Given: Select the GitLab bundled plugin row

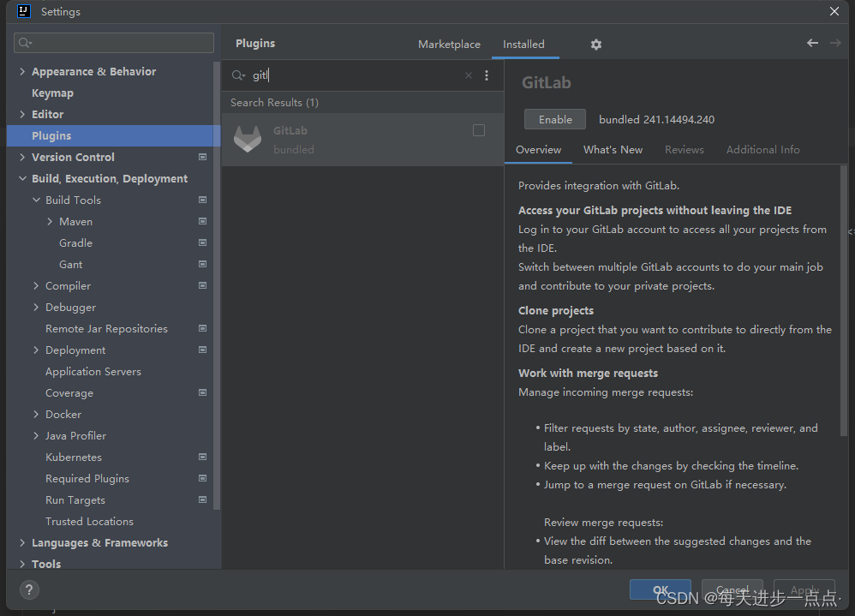Looking at the screenshot, I should (x=362, y=140).
